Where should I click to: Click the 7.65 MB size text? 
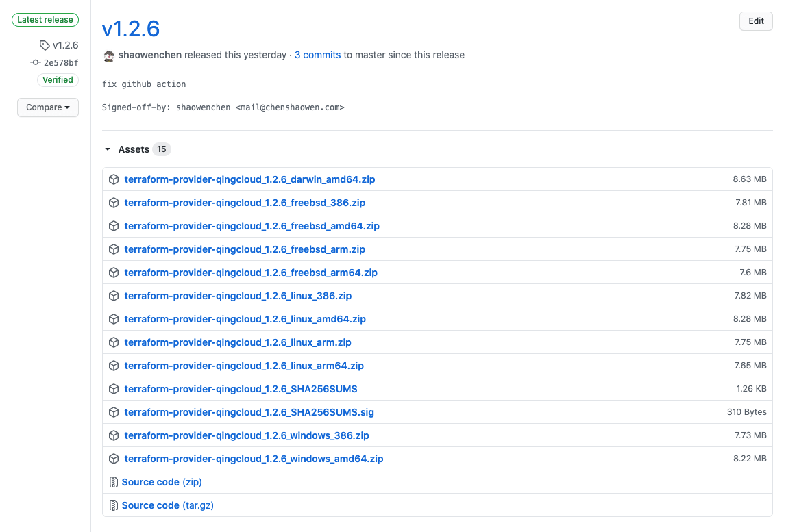(750, 366)
